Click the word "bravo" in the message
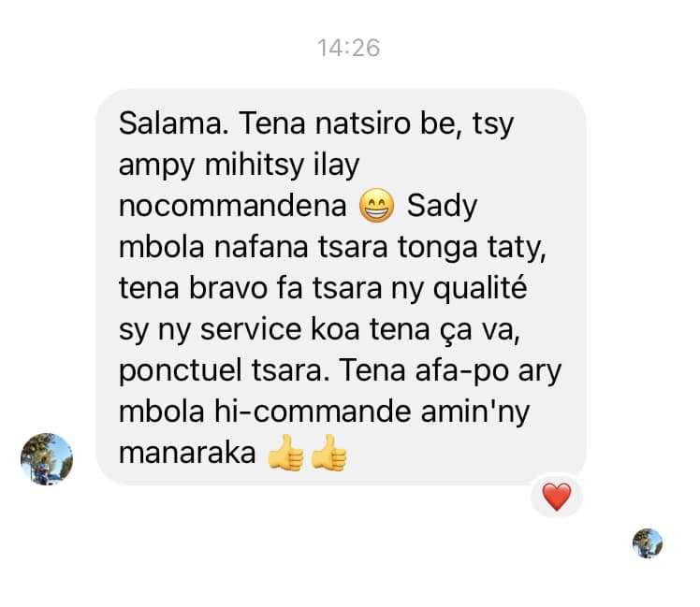Screen dimensions: 700x607 pyautogui.click(x=228, y=288)
